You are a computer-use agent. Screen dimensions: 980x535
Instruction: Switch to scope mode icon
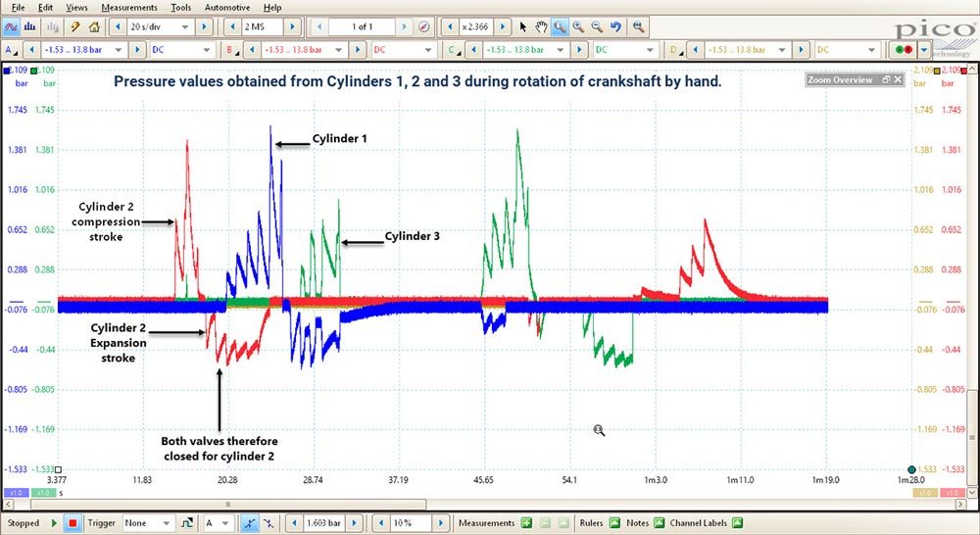point(11,26)
